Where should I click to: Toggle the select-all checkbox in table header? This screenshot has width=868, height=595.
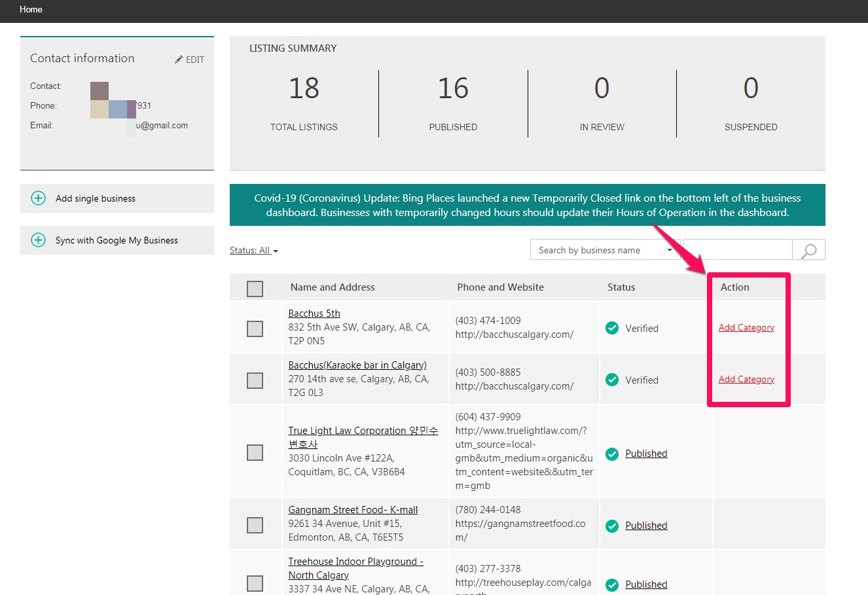[x=255, y=289]
